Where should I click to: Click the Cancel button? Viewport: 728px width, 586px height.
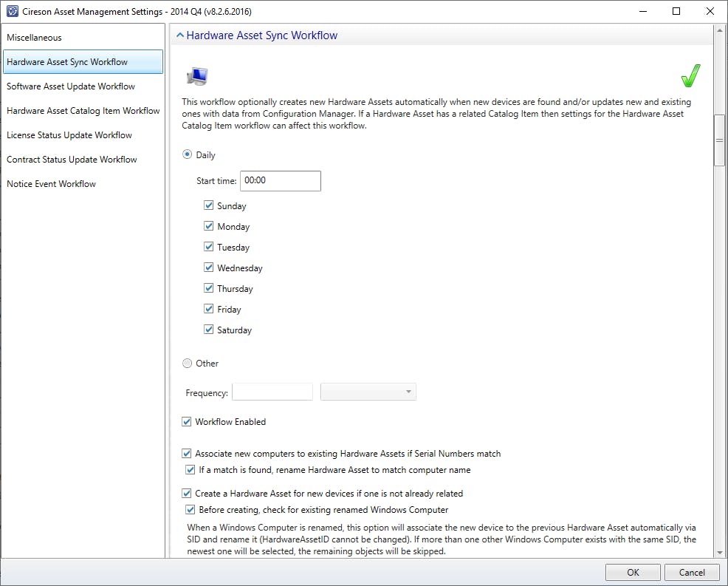click(692, 573)
